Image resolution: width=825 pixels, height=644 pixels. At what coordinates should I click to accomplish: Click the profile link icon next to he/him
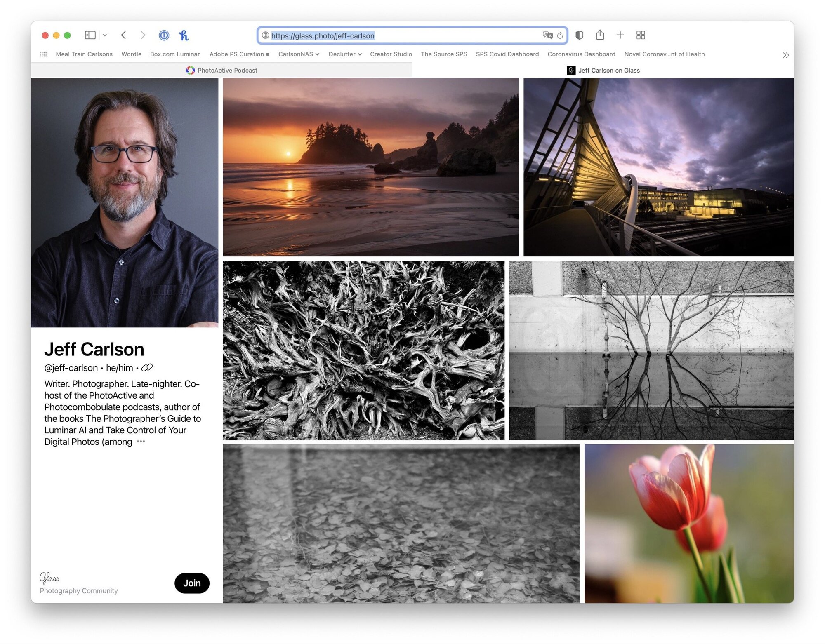click(x=147, y=367)
